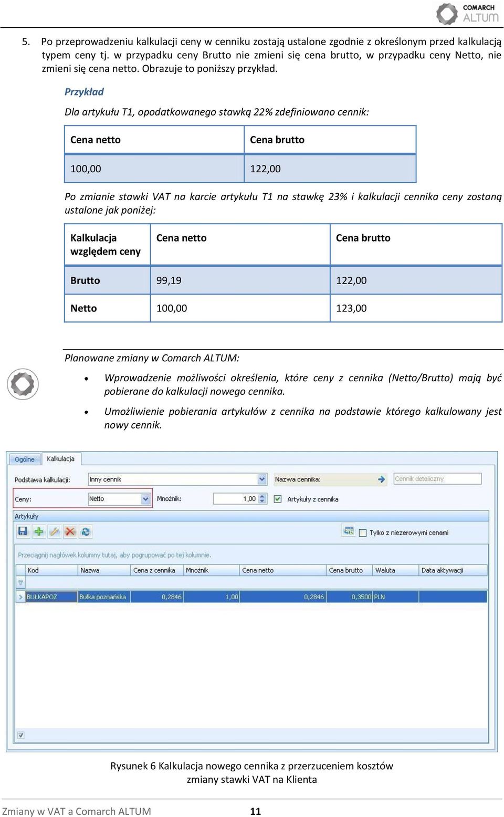
Task: Click the 123,00 value in the price table
Action: point(351,308)
